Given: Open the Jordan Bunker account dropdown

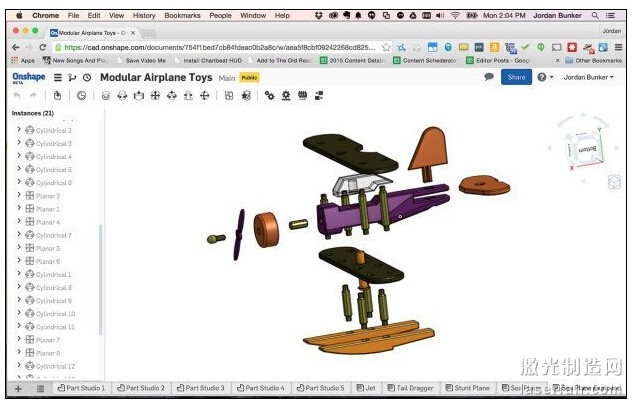Looking at the screenshot, I should point(589,77).
